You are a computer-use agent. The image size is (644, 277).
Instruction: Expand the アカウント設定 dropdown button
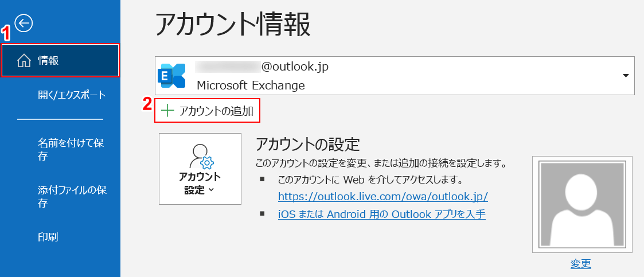click(x=200, y=169)
